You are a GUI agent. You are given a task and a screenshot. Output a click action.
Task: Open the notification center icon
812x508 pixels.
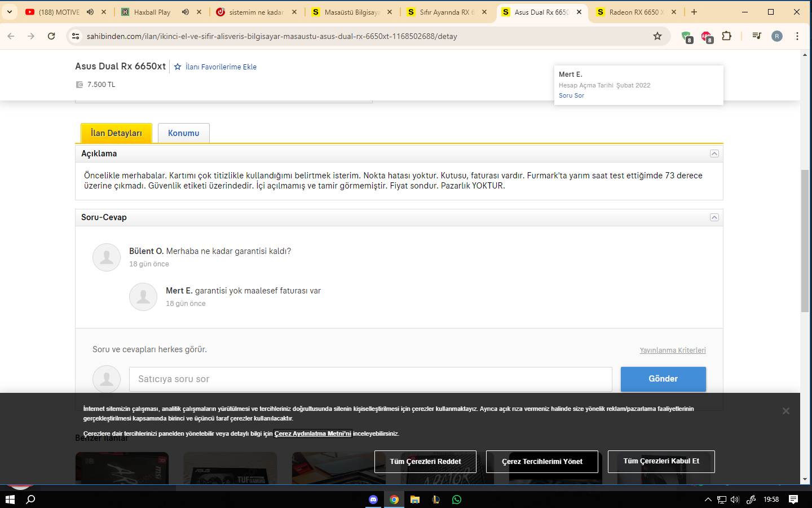[793, 500]
